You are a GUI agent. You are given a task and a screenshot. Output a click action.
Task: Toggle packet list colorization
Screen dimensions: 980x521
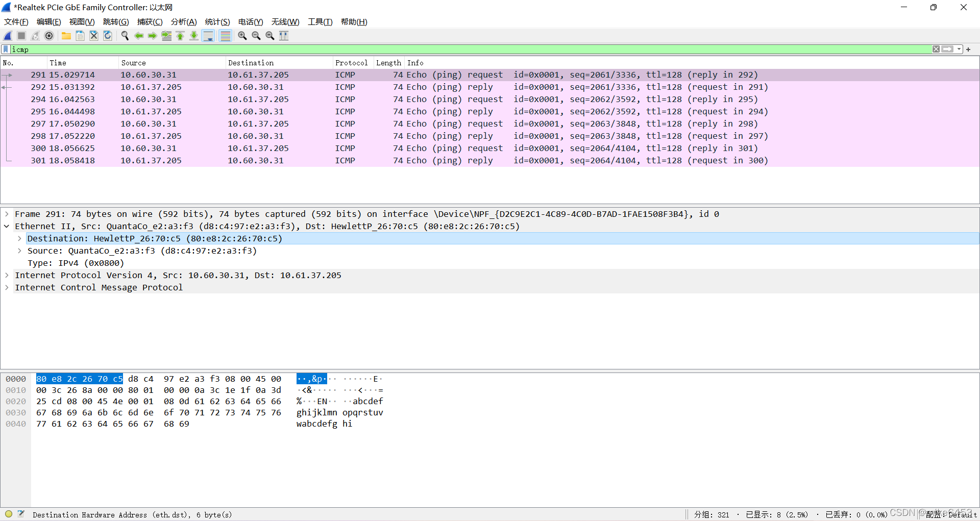[x=225, y=36]
